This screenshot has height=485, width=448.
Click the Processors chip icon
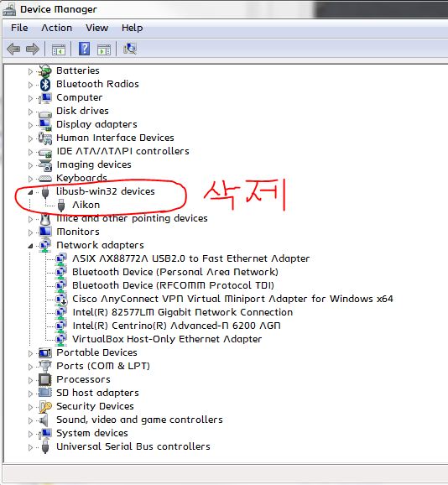point(45,379)
